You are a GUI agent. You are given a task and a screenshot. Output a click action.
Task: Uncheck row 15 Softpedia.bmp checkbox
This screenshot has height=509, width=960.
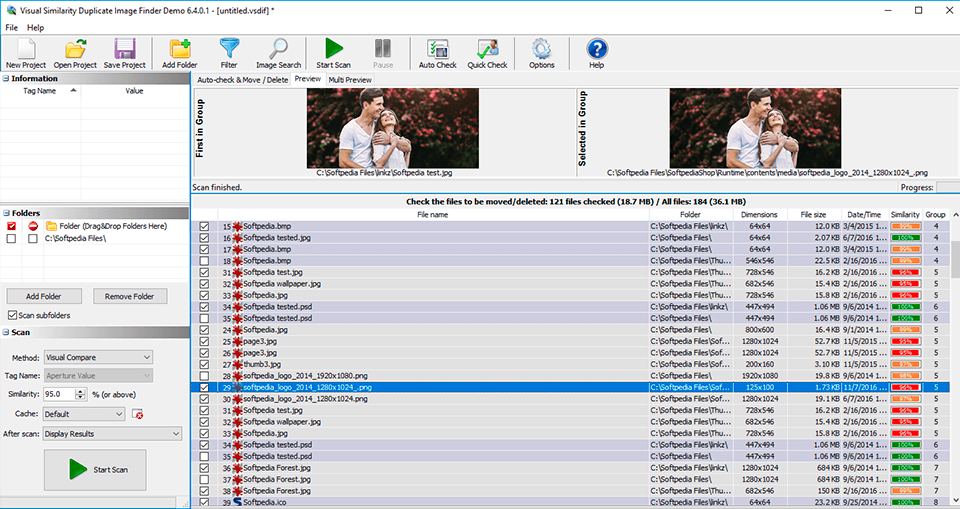pyautogui.click(x=204, y=227)
